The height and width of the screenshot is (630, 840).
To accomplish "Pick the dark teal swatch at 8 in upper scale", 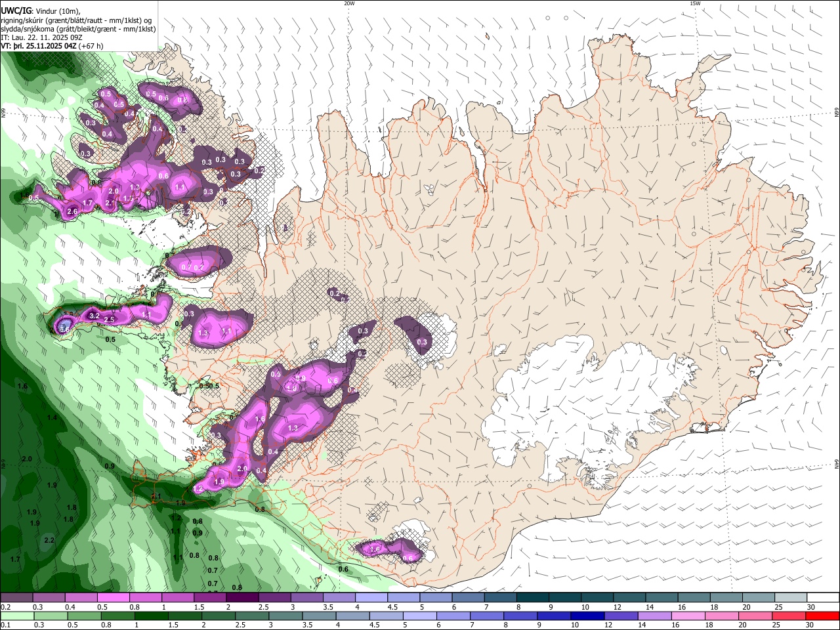I will [532, 598].
